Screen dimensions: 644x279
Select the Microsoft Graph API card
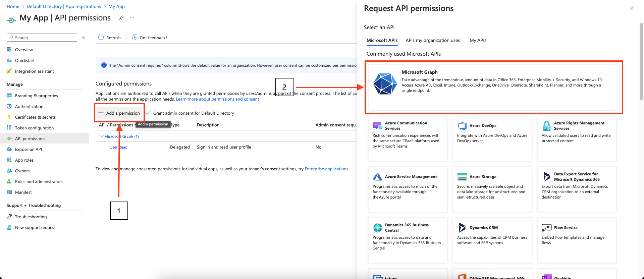click(x=493, y=87)
